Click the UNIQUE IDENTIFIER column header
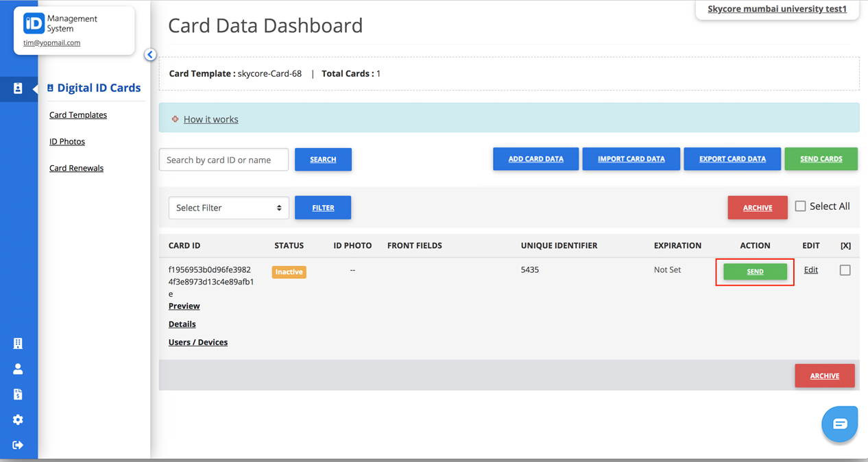868x462 pixels. pos(559,245)
